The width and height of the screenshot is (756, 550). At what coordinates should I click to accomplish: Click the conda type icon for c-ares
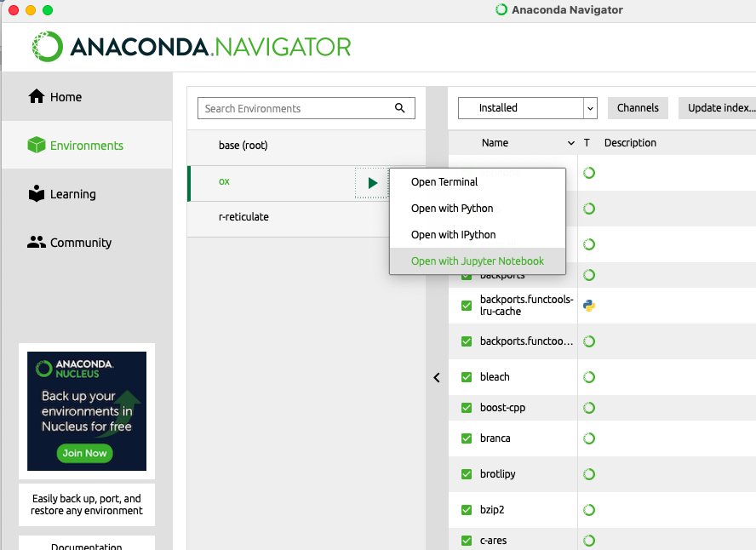click(x=588, y=541)
